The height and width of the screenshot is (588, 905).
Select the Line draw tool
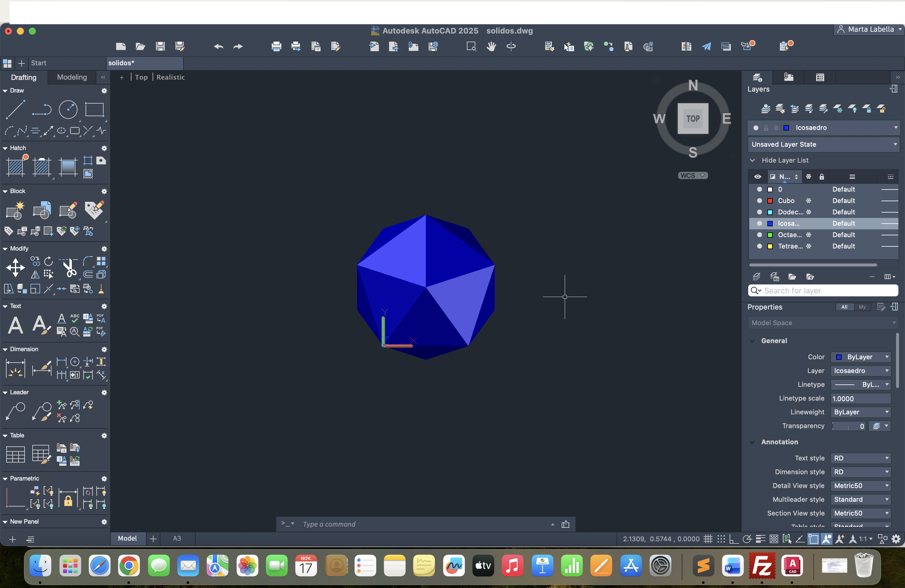click(x=15, y=110)
